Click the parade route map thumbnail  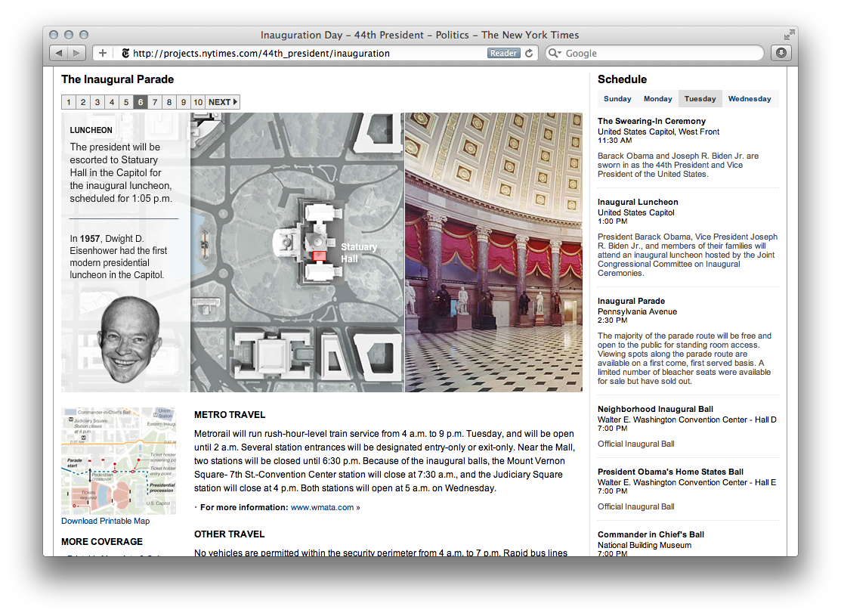click(118, 461)
